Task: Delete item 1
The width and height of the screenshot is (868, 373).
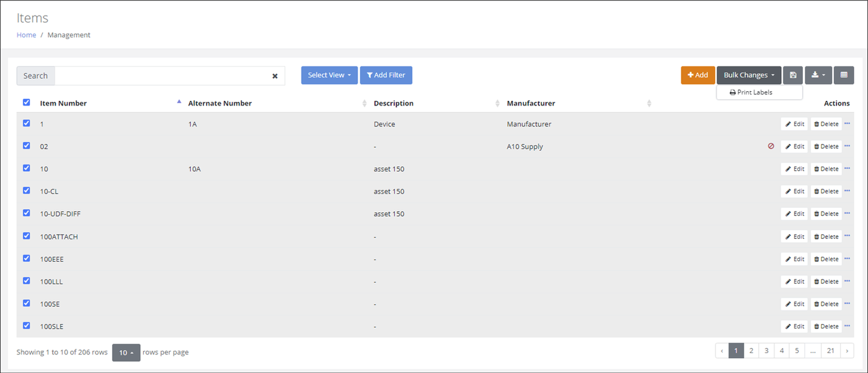Action: click(826, 124)
